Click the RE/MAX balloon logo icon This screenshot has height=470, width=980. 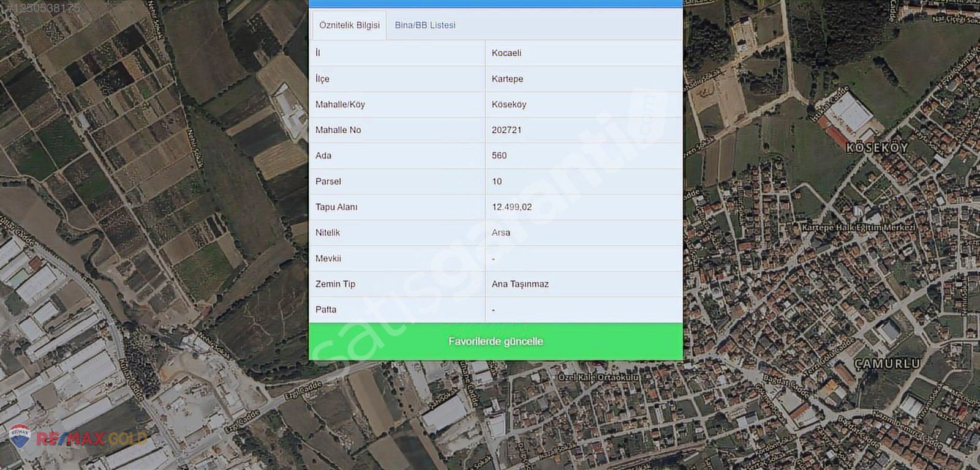tap(20, 436)
